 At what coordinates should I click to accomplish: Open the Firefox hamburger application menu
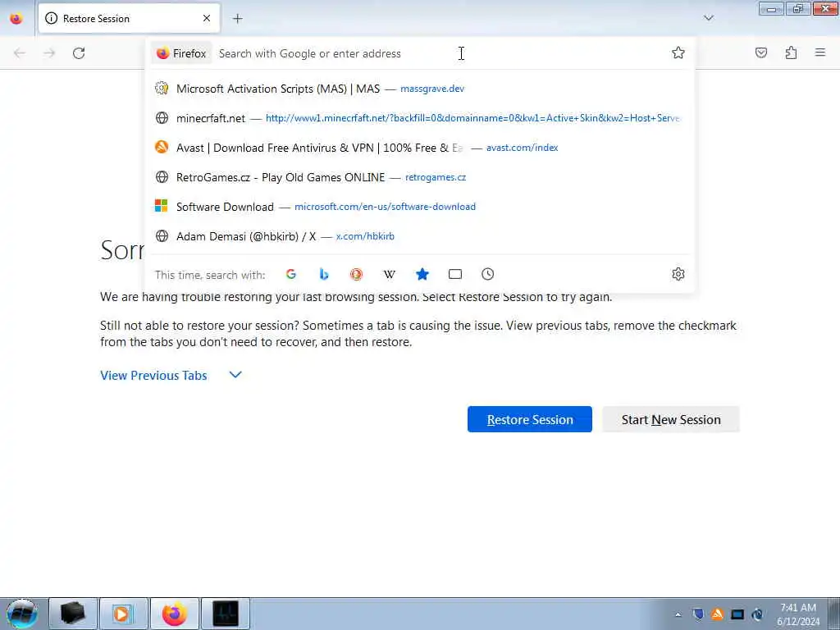[820, 52]
